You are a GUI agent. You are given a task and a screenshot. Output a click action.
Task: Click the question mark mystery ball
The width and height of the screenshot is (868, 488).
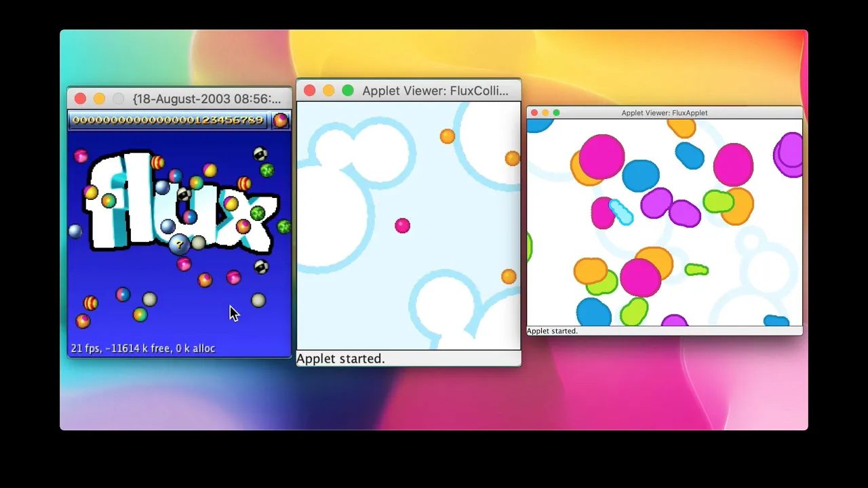click(179, 244)
